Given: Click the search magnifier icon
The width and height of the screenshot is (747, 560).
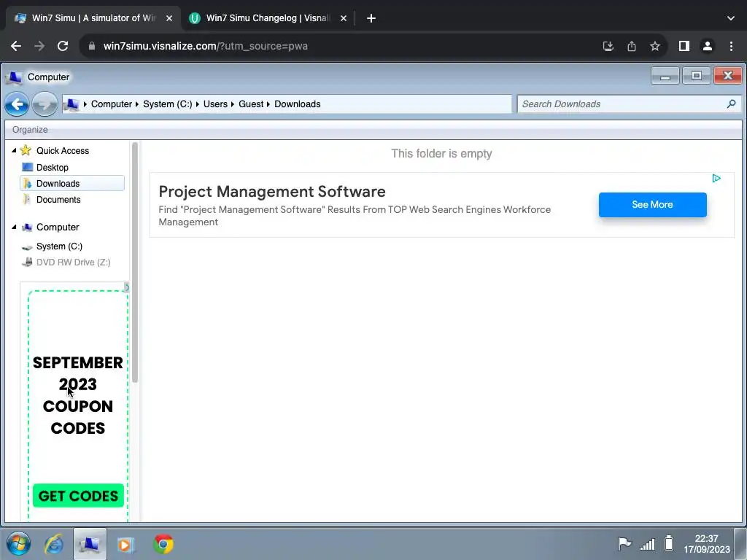Looking at the screenshot, I should click(731, 104).
